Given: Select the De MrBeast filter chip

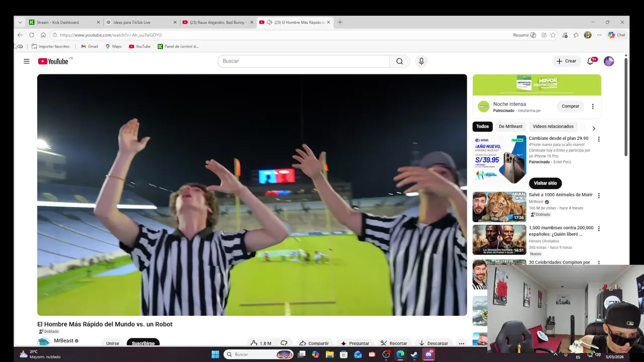Looking at the screenshot, I should [510, 127].
